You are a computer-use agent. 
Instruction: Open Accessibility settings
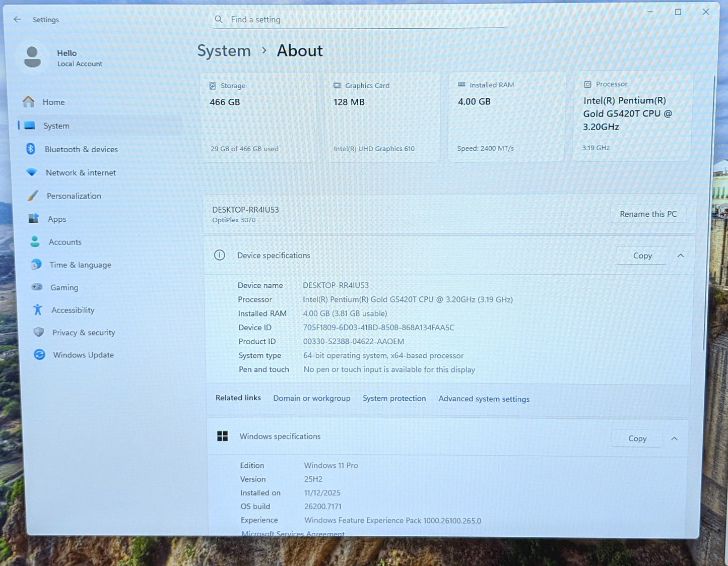[73, 310]
